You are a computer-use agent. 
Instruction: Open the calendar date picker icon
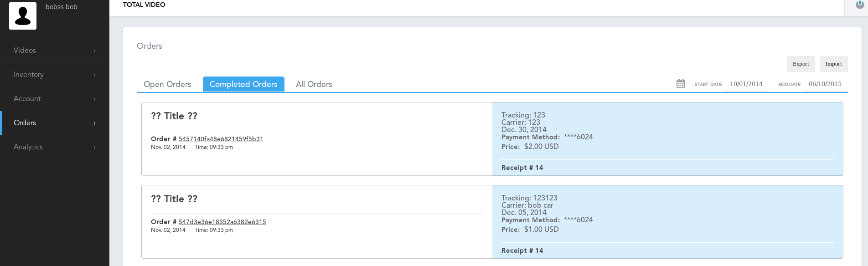[681, 83]
